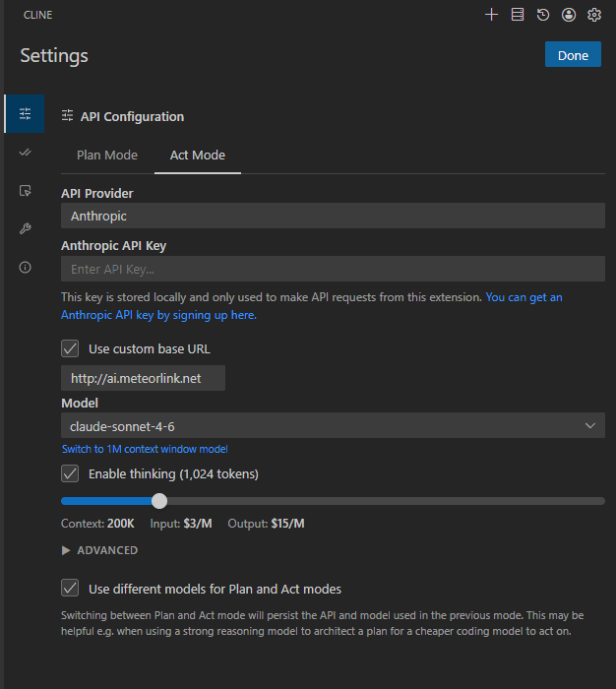Open MCP servers icon in header
This screenshot has height=689, width=616.
[x=518, y=15]
